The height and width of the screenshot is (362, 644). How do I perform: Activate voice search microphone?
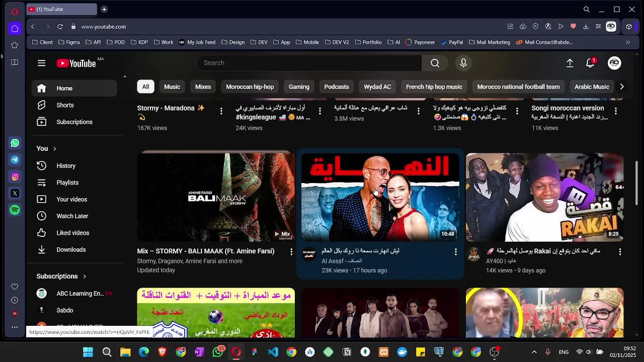(x=463, y=63)
